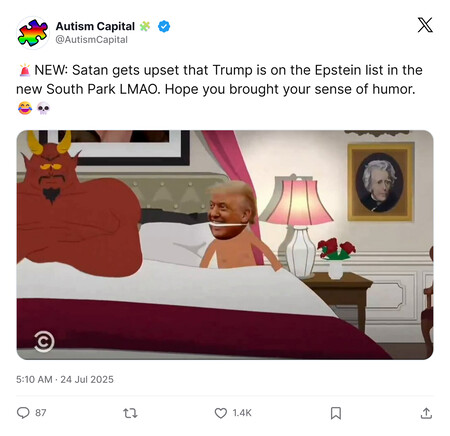Screen dimensions: 450x436
Task: Click the green puzzle emoji beside the name
Action: click(x=145, y=26)
